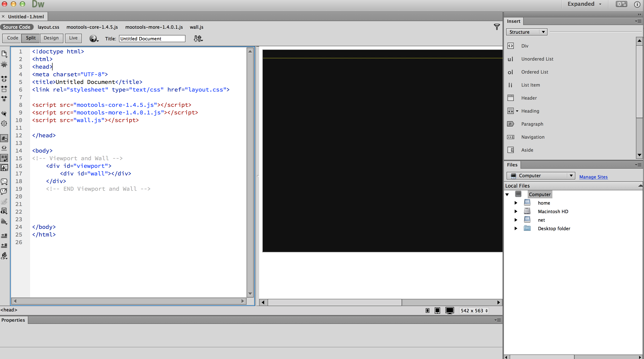Open the mootools-core-1.4.5.js related file

coord(92,27)
